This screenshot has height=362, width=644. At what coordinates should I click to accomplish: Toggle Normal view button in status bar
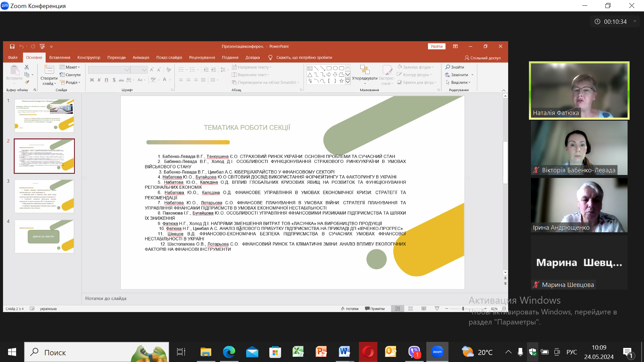(x=397, y=309)
